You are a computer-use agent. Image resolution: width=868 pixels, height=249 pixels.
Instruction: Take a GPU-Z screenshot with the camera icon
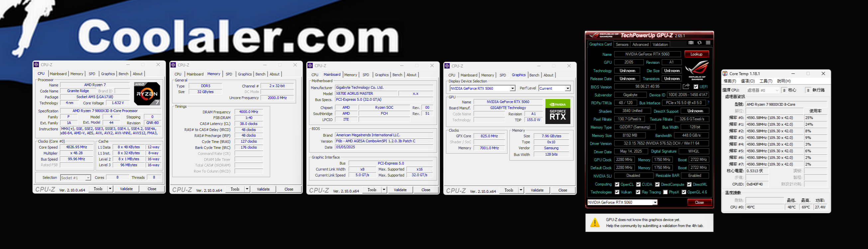691,43
